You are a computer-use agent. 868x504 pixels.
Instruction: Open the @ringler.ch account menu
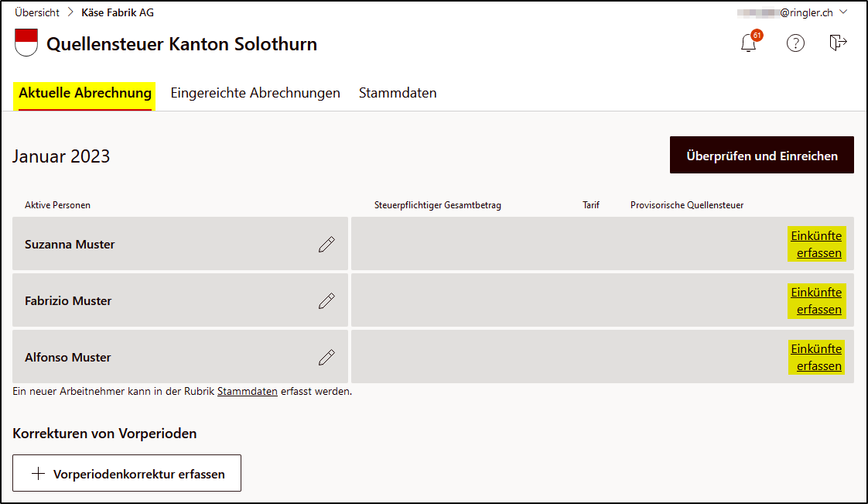[785, 12]
